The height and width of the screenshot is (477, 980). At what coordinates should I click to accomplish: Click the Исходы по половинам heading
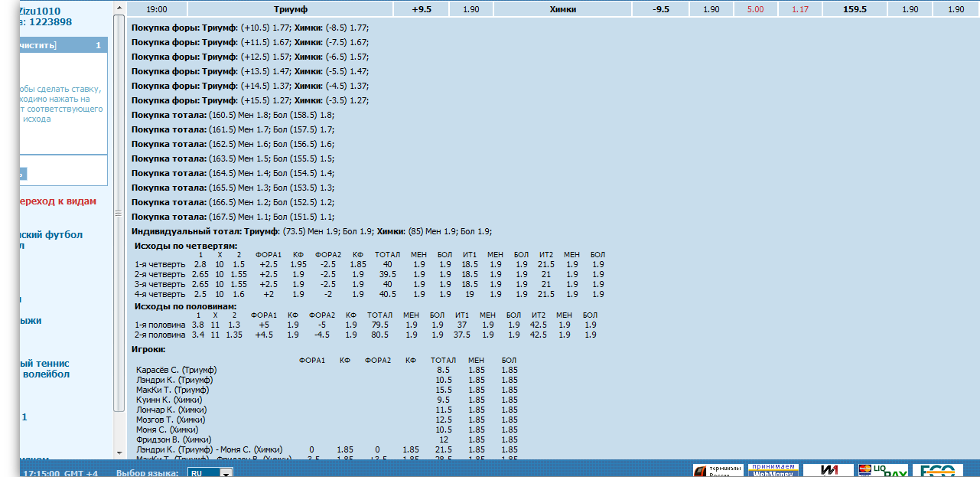[186, 306]
